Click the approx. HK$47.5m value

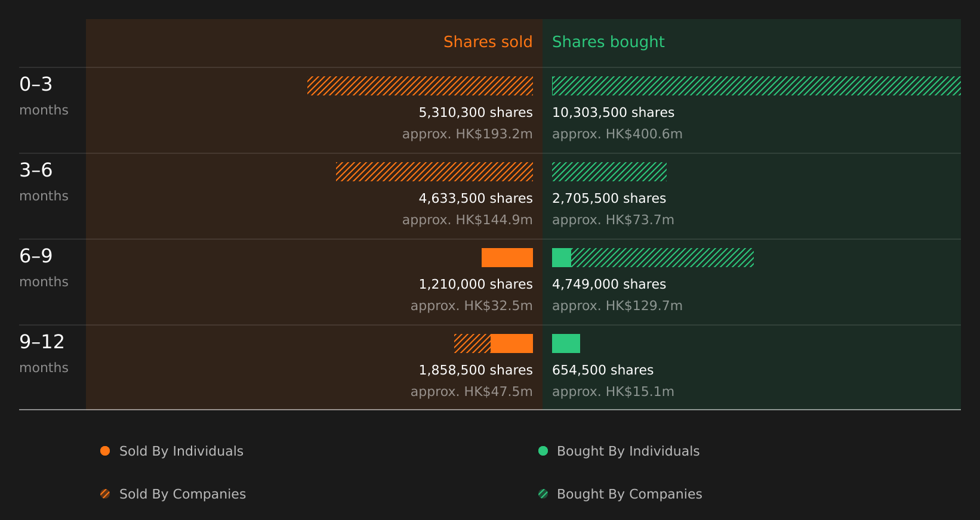(471, 392)
